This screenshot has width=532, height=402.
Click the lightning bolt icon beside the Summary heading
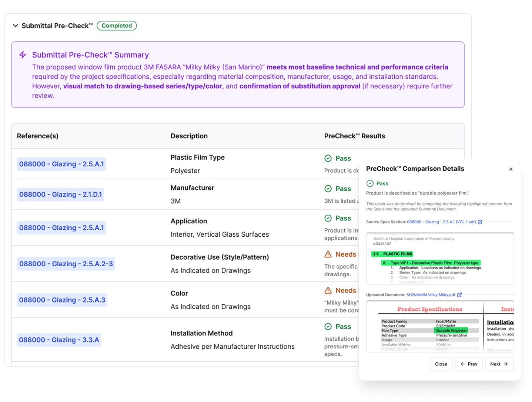click(23, 54)
